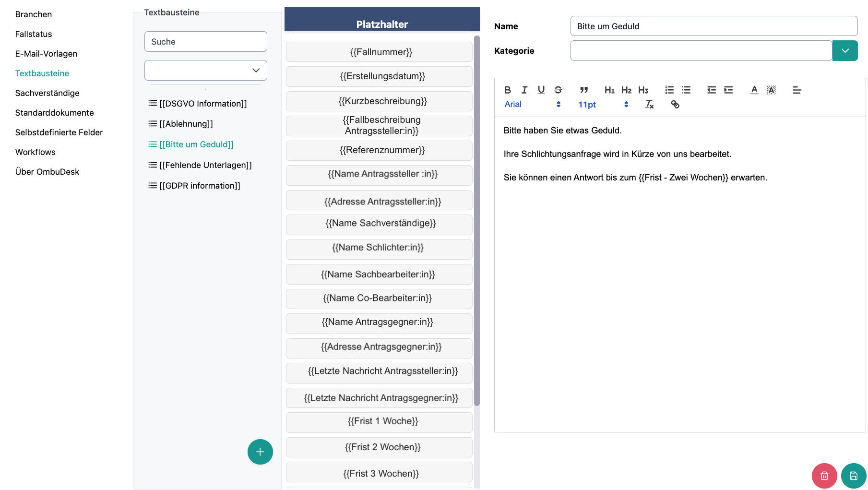Insert {{Name Sachbearbeiter:in}} placeholder

click(x=379, y=274)
